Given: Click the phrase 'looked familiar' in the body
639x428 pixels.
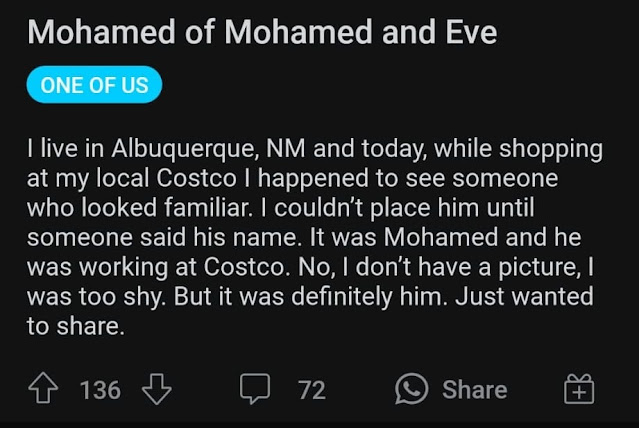Looking at the screenshot, I should click(152, 209).
